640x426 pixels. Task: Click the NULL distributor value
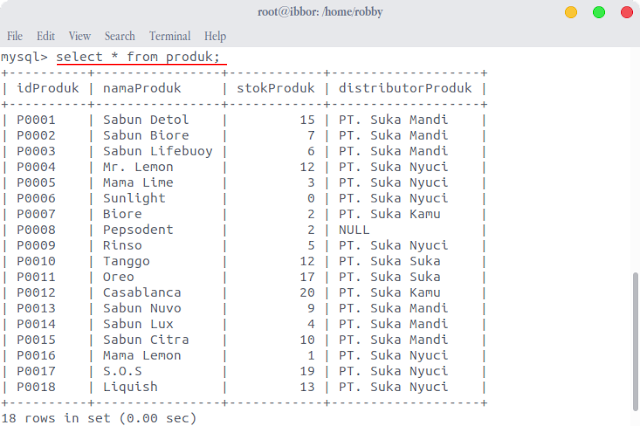[354, 230]
